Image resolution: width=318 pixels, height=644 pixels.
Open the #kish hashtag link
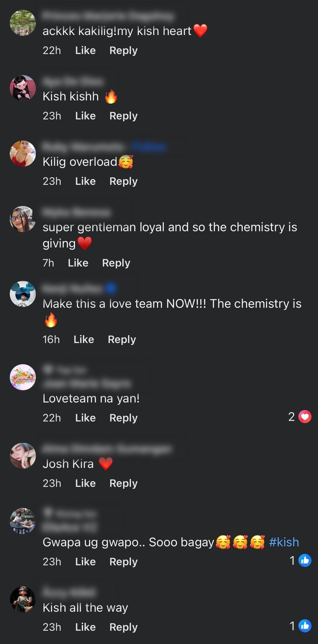point(284,542)
